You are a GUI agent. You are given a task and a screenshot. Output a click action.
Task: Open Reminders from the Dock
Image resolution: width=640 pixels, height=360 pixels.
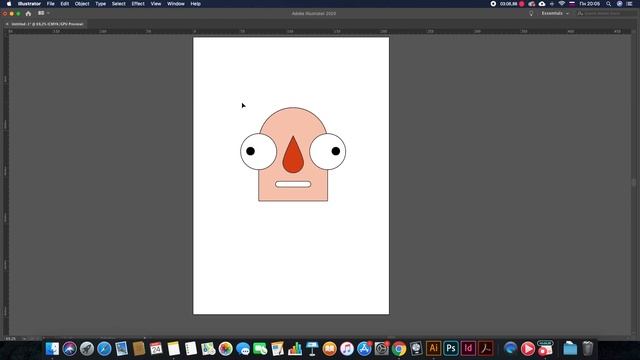191,349
